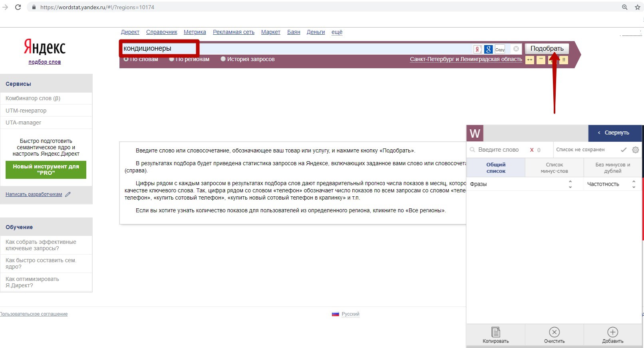Reload the page with browser refresh icon

[x=18, y=7]
